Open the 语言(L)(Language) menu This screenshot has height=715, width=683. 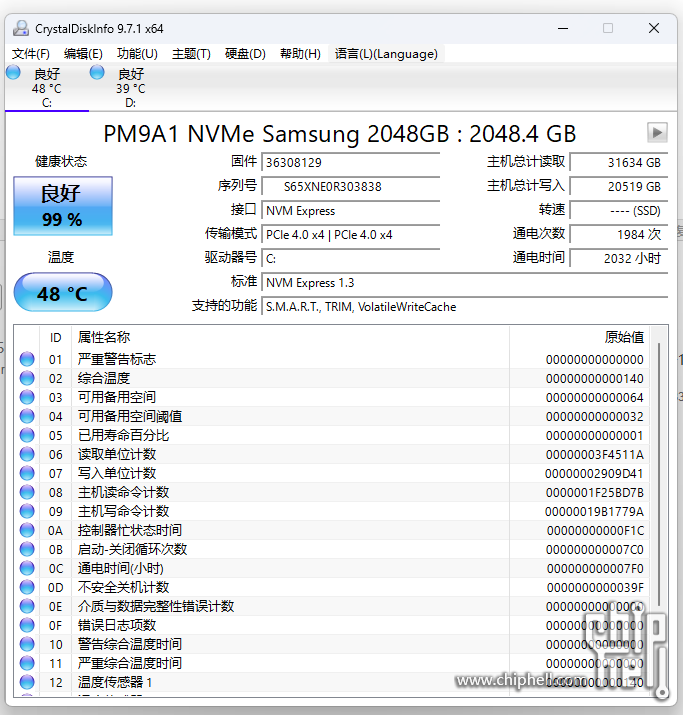386,54
